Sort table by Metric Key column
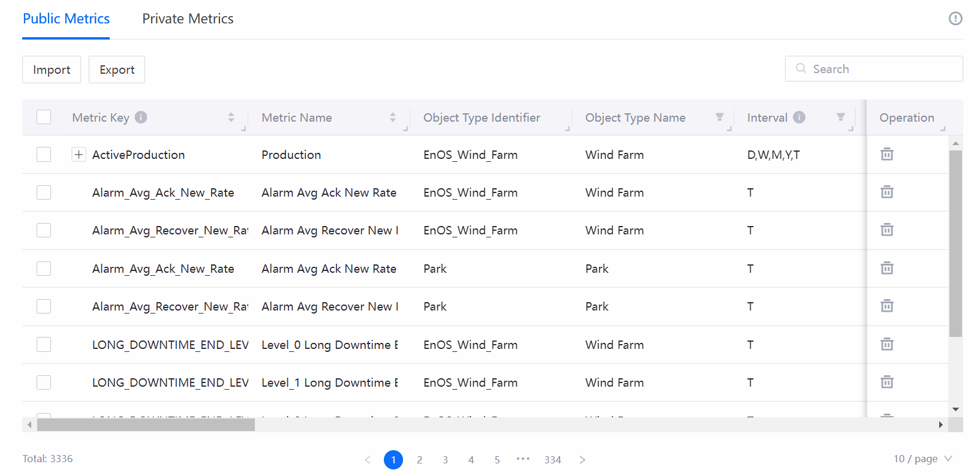Screen dimensions: 980x473 coord(231,118)
